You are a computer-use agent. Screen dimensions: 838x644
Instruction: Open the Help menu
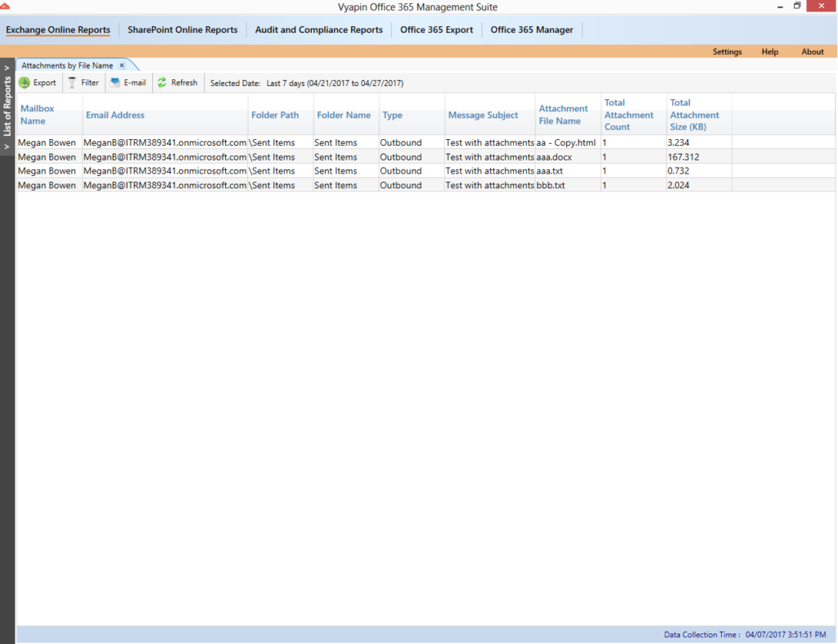[x=769, y=52]
